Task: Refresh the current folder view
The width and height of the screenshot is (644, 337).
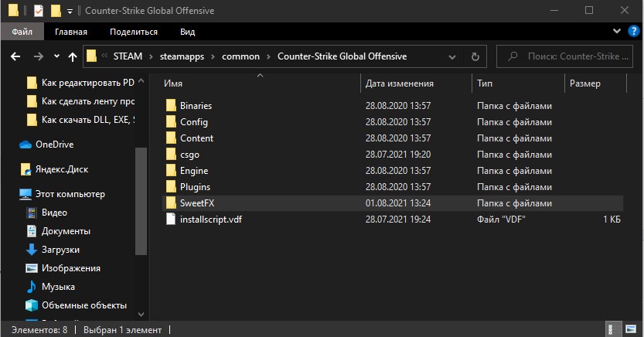Action: click(x=475, y=56)
